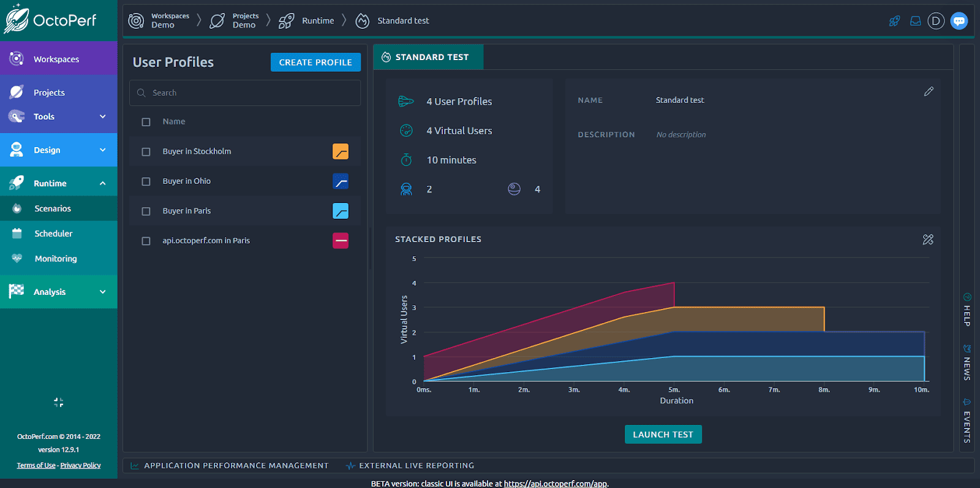Toggle the select-all Name checkbox

[x=146, y=122]
